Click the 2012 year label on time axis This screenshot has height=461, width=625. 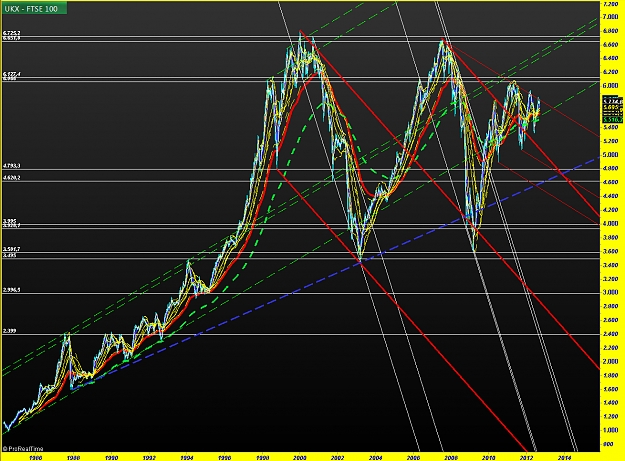(527, 458)
